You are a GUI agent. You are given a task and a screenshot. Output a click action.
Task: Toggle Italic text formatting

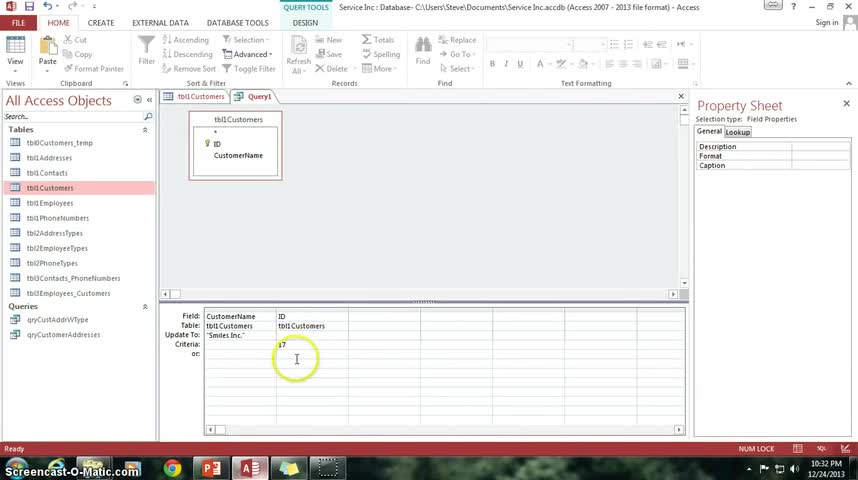[x=506, y=64]
